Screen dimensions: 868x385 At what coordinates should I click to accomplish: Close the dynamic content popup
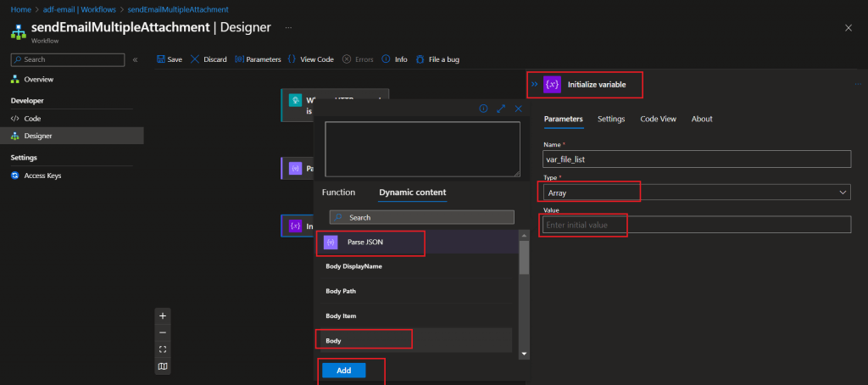tap(519, 109)
